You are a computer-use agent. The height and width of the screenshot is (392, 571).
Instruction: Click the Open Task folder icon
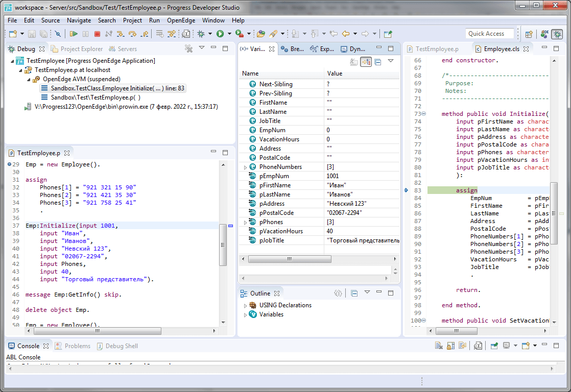coord(261,34)
